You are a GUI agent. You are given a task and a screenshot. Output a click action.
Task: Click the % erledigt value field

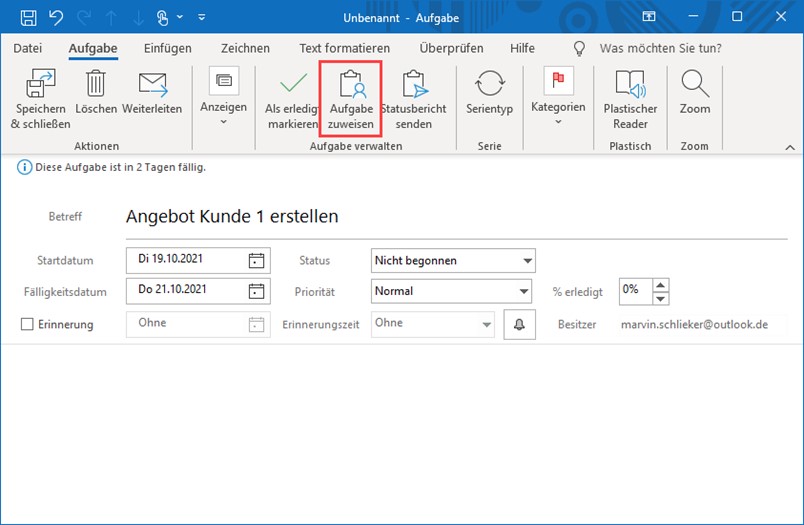point(635,291)
